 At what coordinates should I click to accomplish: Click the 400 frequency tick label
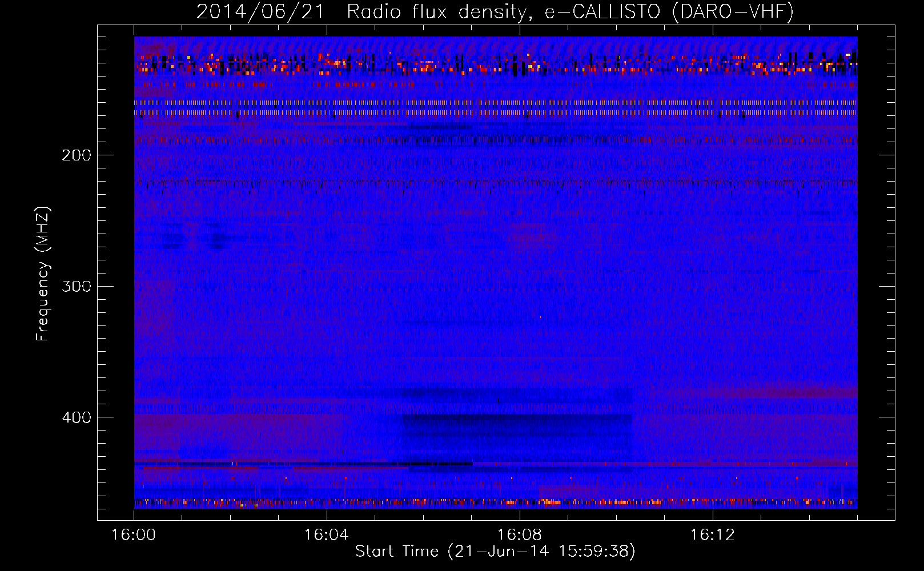(76, 417)
